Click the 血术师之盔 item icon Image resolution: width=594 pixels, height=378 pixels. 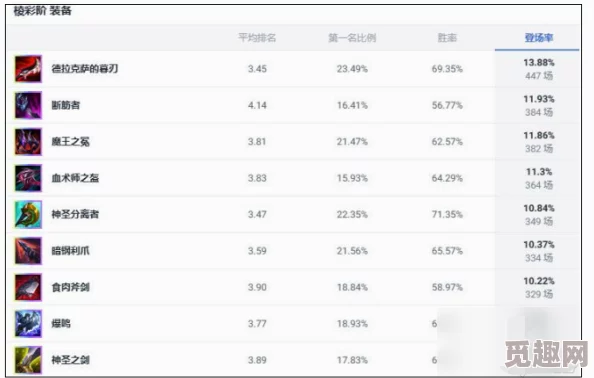pyautogui.click(x=28, y=178)
